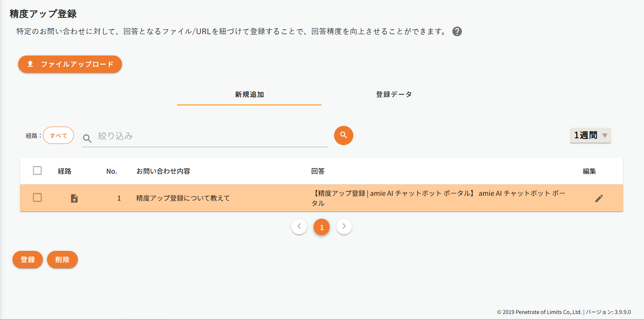The width and height of the screenshot is (644, 320).
Task: Click the 登録 button
Action: pyautogui.click(x=28, y=260)
